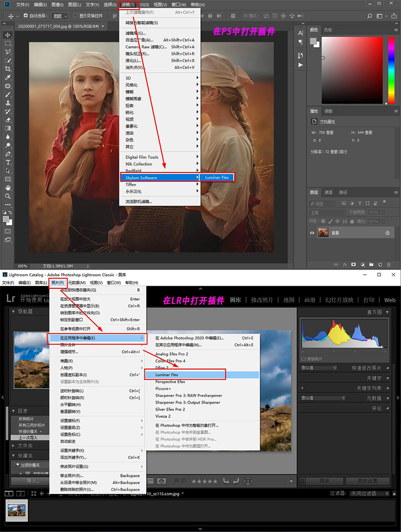Toggle the lock transparent pixels icon
Screen dimensions: 401x532
click(x=323, y=221)
